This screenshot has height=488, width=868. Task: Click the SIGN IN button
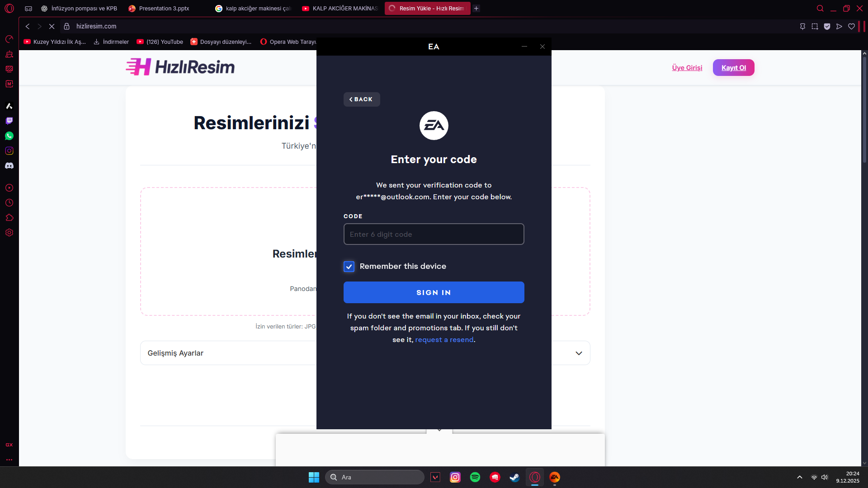pos(434,292)
